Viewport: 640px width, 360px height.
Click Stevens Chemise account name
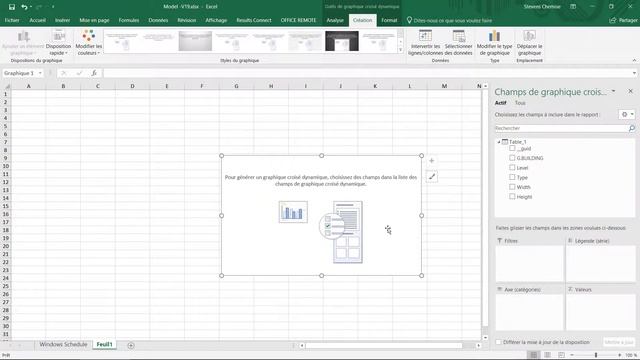[542, 7]
